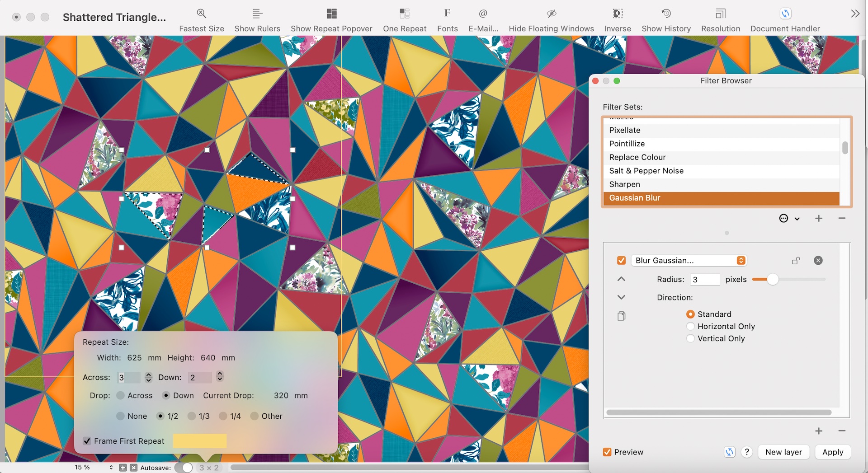Uncheck Frame First Repeat
This screenshot has width=868, height=473.
tap(87, 441)
